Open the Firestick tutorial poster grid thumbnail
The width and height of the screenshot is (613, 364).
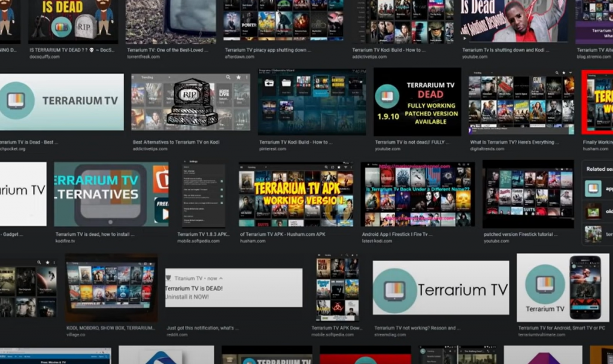coord(528,194)
